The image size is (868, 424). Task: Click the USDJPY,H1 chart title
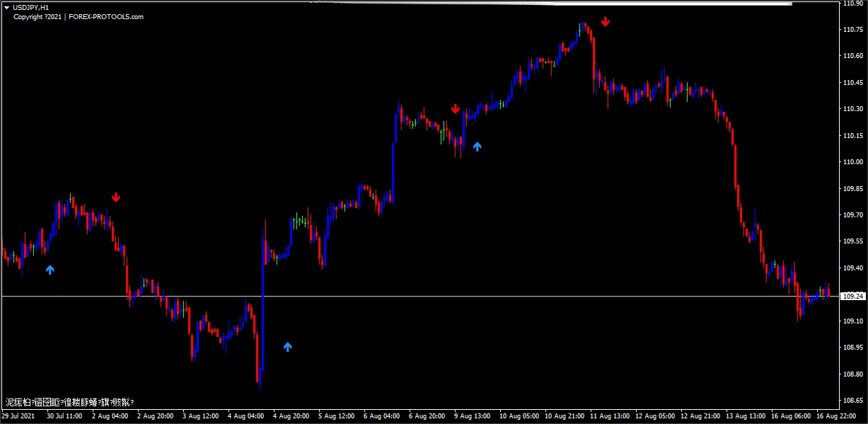coord(31,7)
